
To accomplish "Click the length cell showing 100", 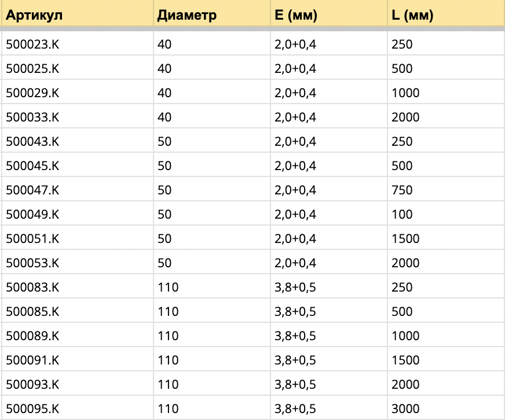I will tap(402, 215).
